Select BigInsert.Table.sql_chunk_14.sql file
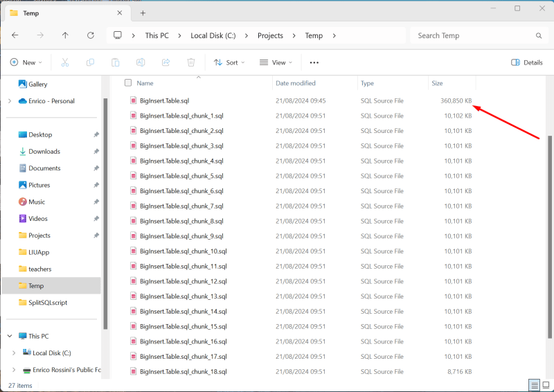This screenshot has width=554, height=392. [183, 312]
